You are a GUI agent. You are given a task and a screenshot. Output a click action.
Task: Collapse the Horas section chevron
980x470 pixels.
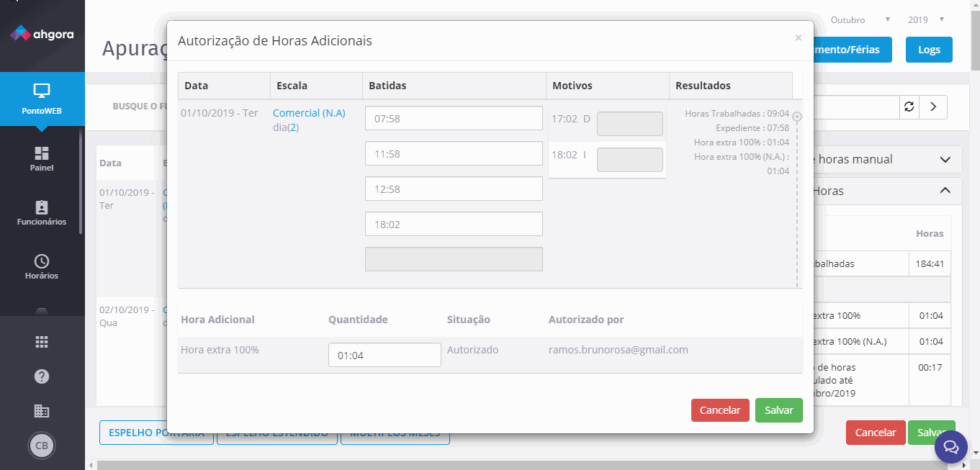[x=945, y=191]
